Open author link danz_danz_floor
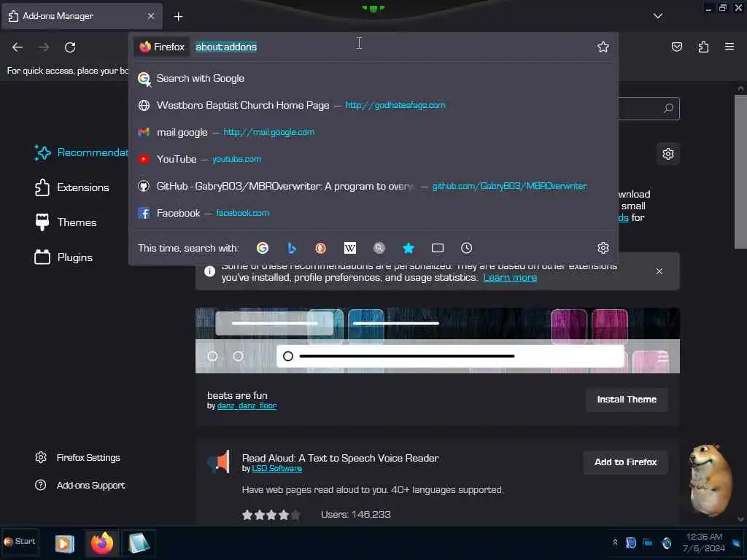The height and width of the screenshot is (560, 747). pos(247,405)
